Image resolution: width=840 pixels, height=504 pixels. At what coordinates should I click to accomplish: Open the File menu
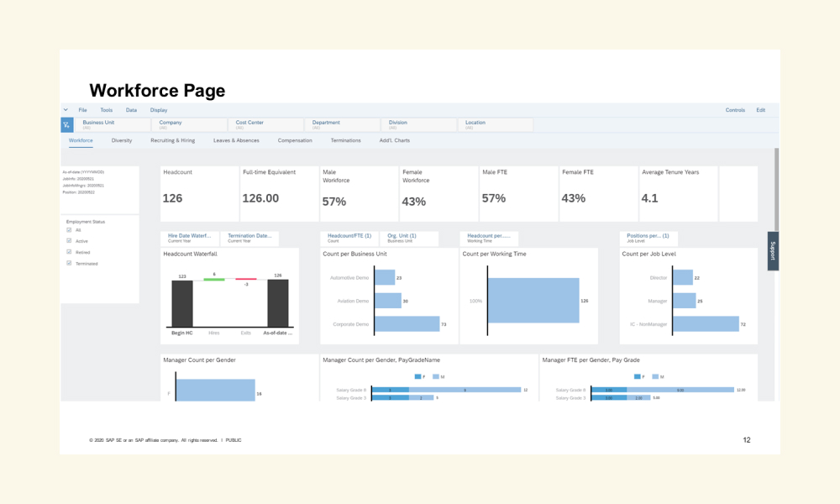point(82,110)
